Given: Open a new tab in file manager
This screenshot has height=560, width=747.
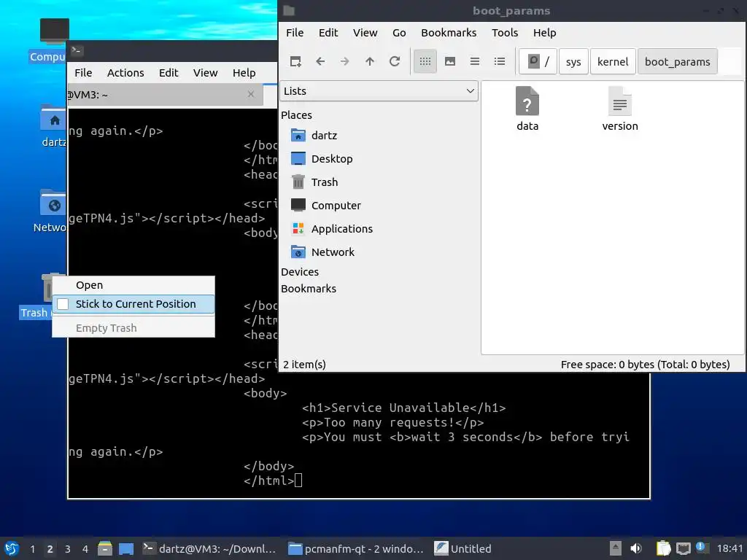Looking at the screenshot, I should 295,61.
